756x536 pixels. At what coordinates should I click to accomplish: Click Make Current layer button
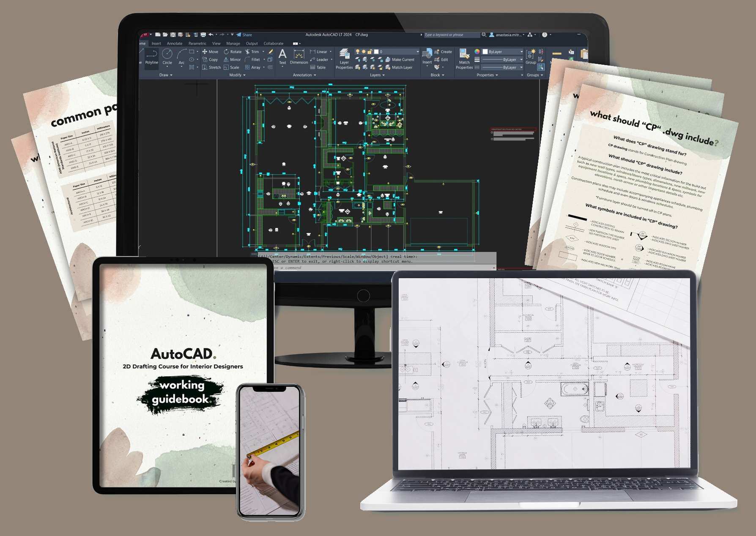[400, 60]
